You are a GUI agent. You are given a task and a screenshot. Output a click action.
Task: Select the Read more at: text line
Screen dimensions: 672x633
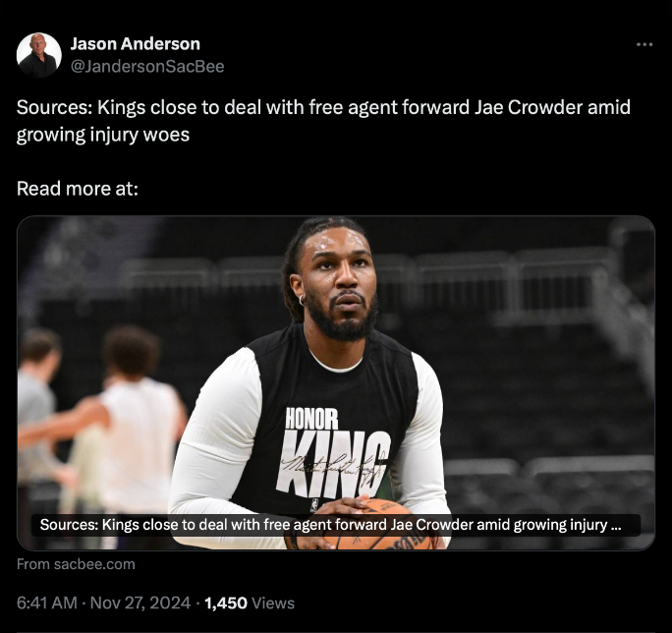[78, 189]
